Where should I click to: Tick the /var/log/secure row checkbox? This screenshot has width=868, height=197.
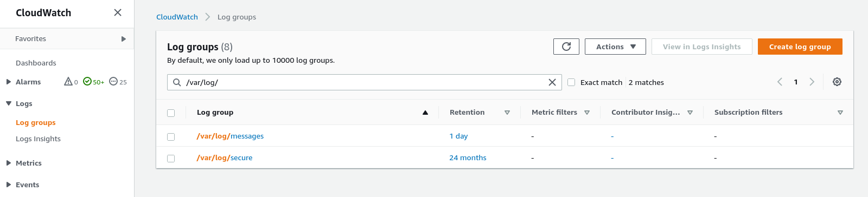(x=171, y=159)
